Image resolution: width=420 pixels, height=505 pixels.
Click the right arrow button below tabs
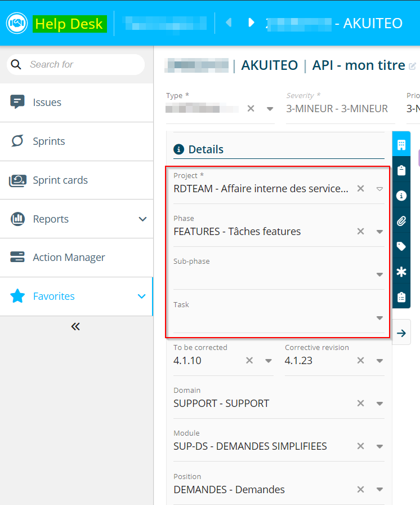point(401,333)
